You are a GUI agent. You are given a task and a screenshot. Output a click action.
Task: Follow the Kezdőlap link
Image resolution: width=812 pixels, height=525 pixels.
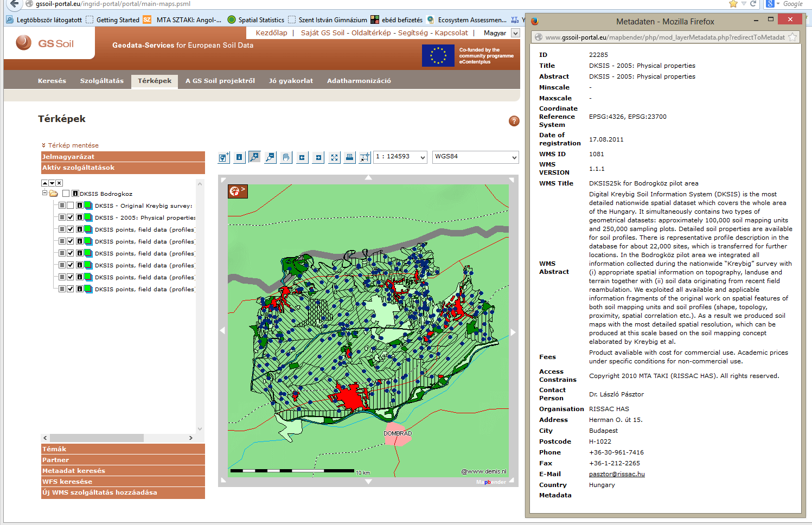(x=271, y=33)
